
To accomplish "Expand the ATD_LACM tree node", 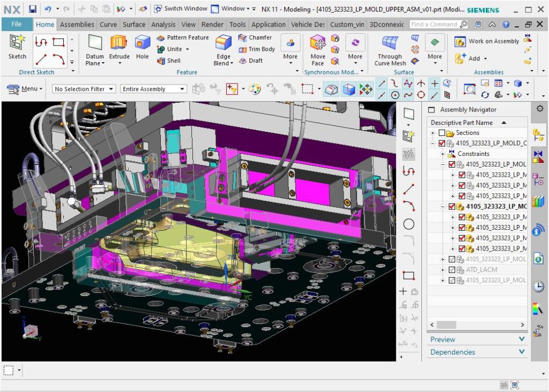I will pos(443,270).
